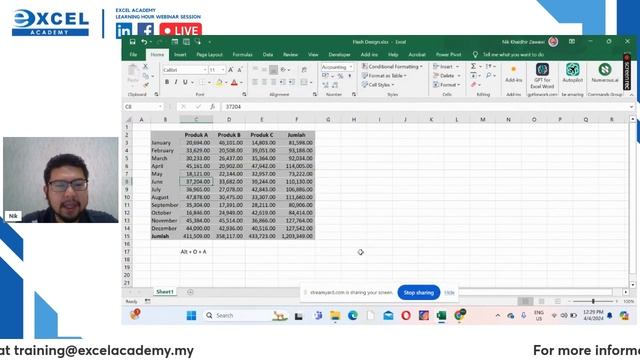
Task: Click the Wrap Text icon
Action: point(304,70)
